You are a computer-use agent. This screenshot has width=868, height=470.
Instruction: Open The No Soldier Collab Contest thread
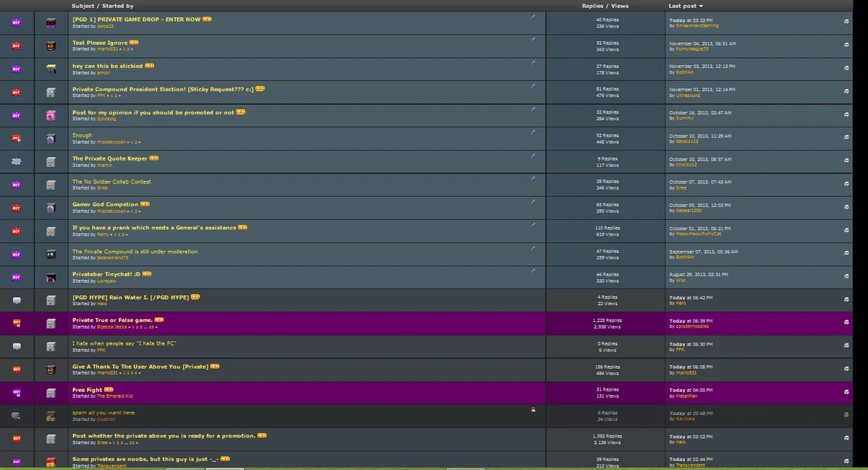(111, 181)
